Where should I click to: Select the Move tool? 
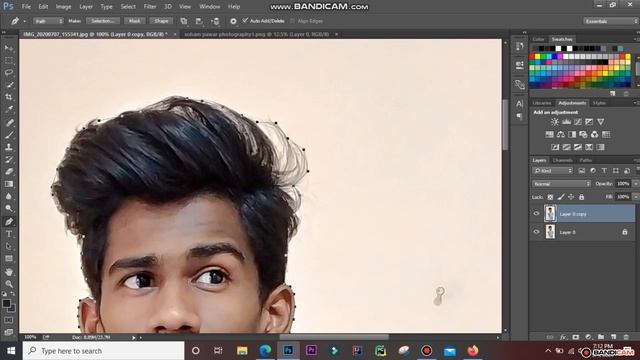tap(9, 49)
